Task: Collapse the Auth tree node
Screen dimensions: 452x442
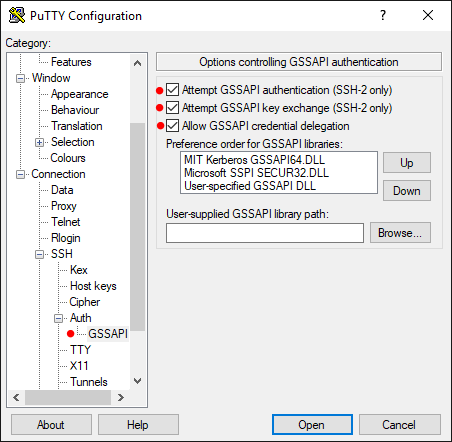Action: [58, 318]
